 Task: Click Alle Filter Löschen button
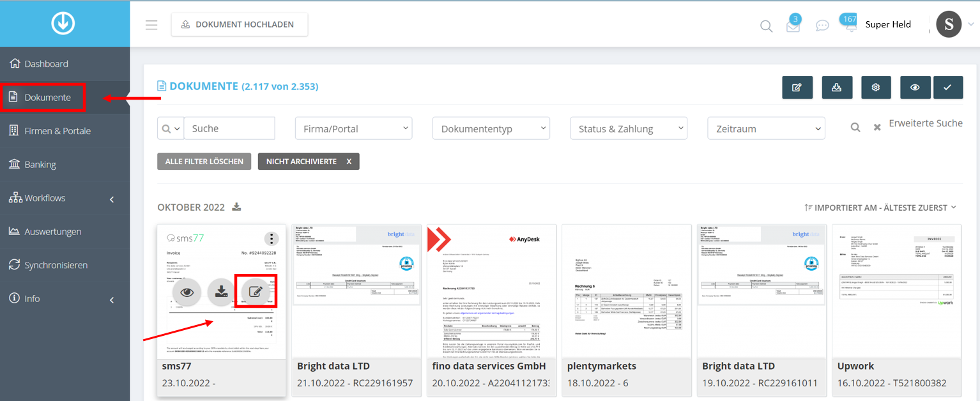point(204,162)
